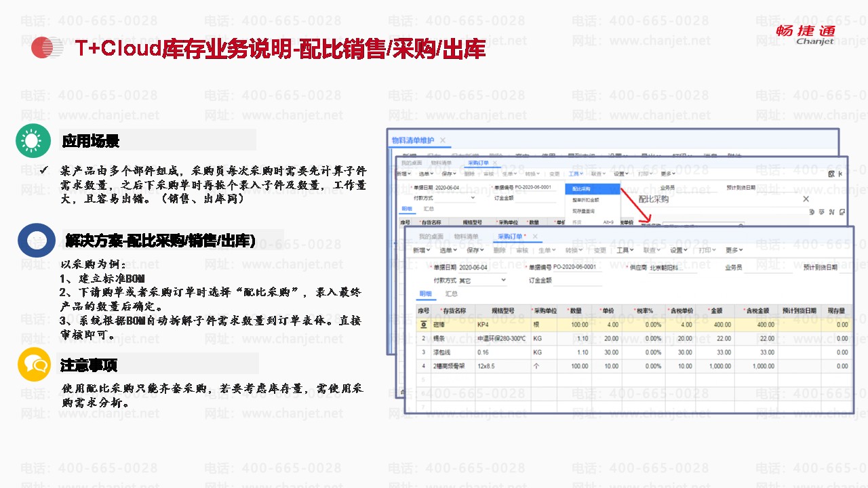Open 新增 dropdown in front 采购订单 window
Image resolution: width=868 pixels, height=488 pixels.
(422, 250)
